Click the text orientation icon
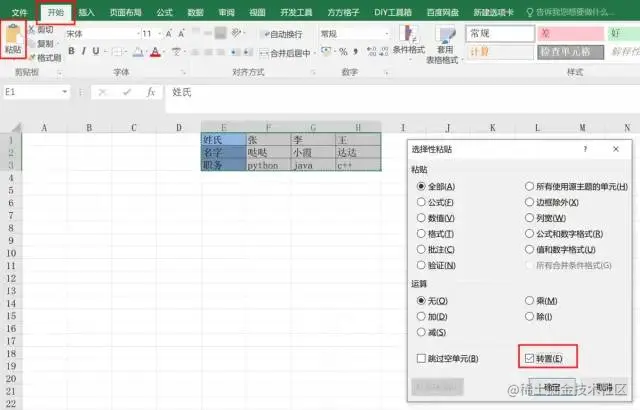The image size is (640, 410). 236,33
